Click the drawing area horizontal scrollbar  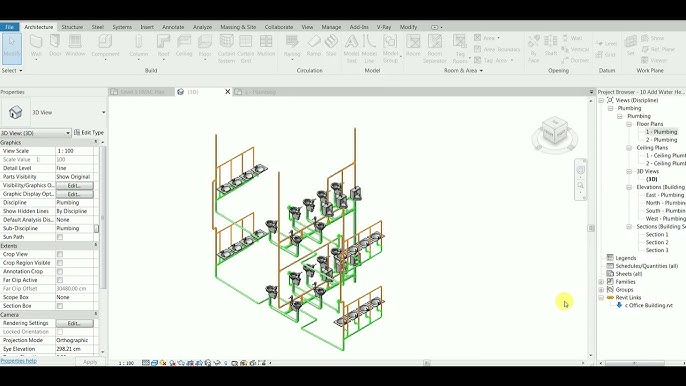click(x=427, y=363)
